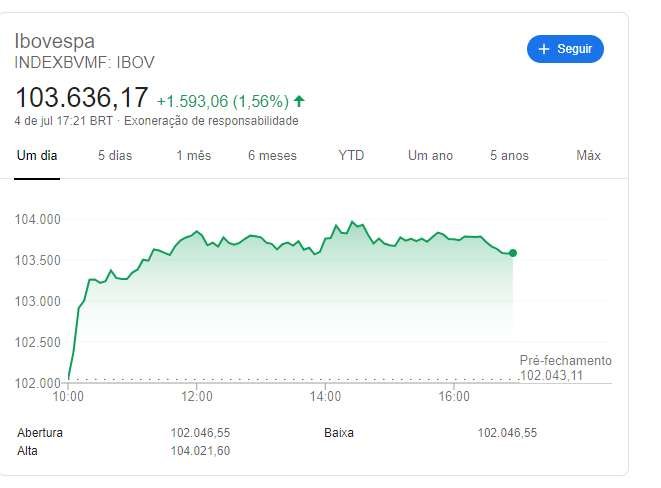
Task: Click the green endpoint dot on chart
Action: [x=513, y=253]
